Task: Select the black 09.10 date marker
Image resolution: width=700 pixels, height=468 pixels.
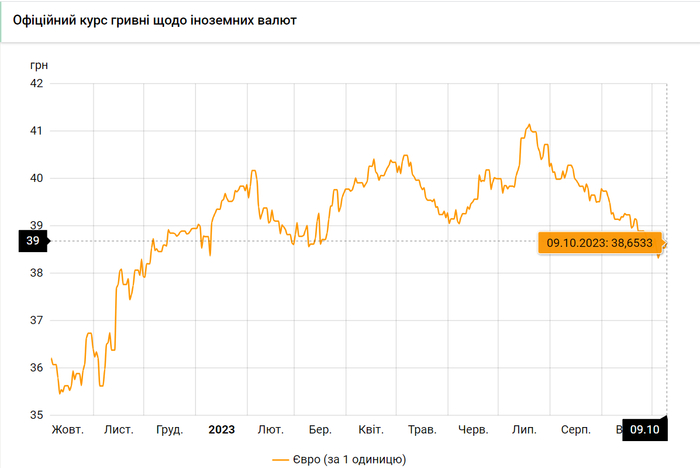Action: point(645,429)
